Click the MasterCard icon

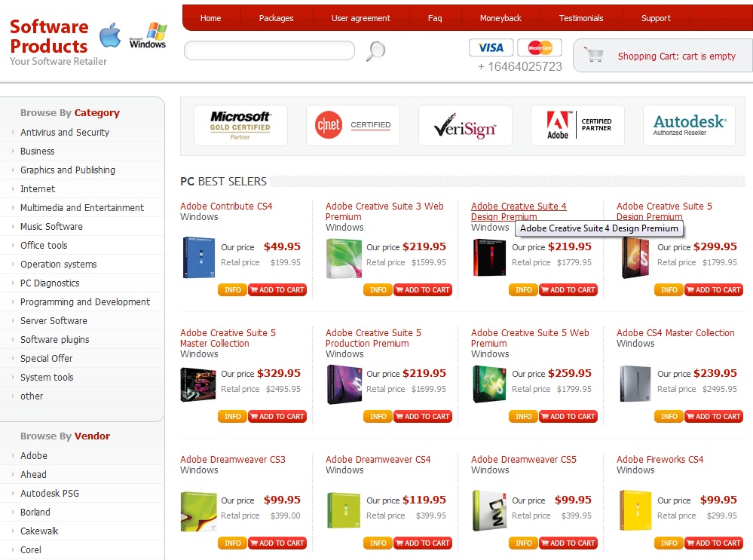pos(540,47)
